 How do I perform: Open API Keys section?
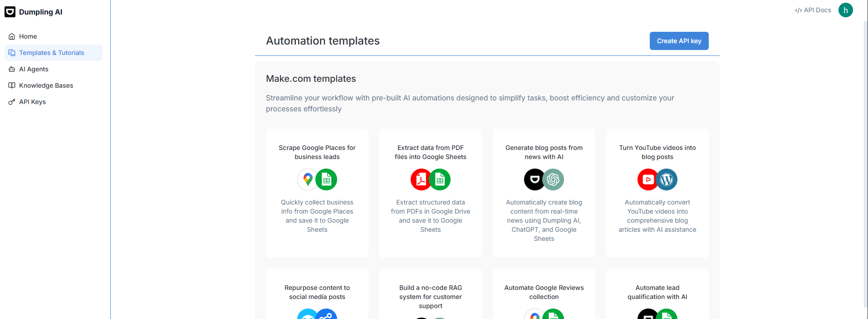point(54,102)
